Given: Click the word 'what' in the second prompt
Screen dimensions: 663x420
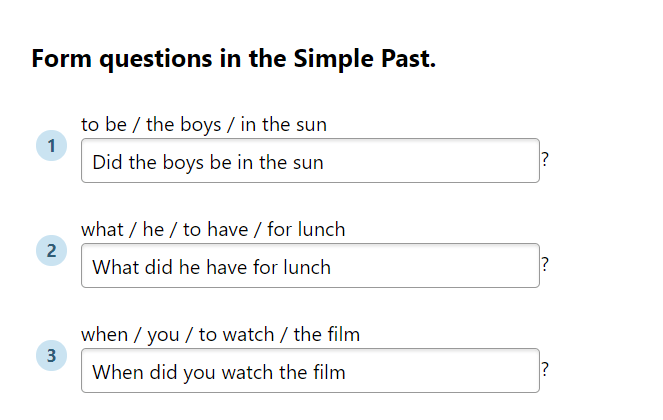Looking at the screenshot, I should point(102,229).
